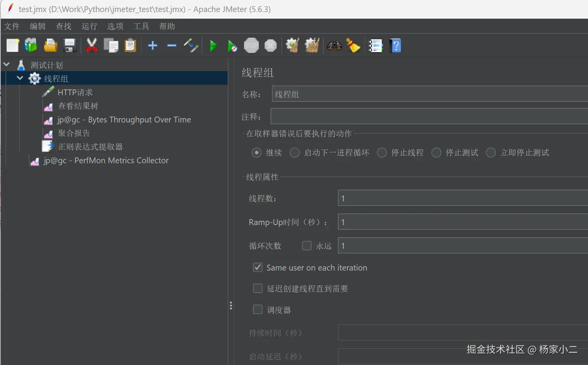Collapse the 测试计划 tree node

[x=7, y=65]
